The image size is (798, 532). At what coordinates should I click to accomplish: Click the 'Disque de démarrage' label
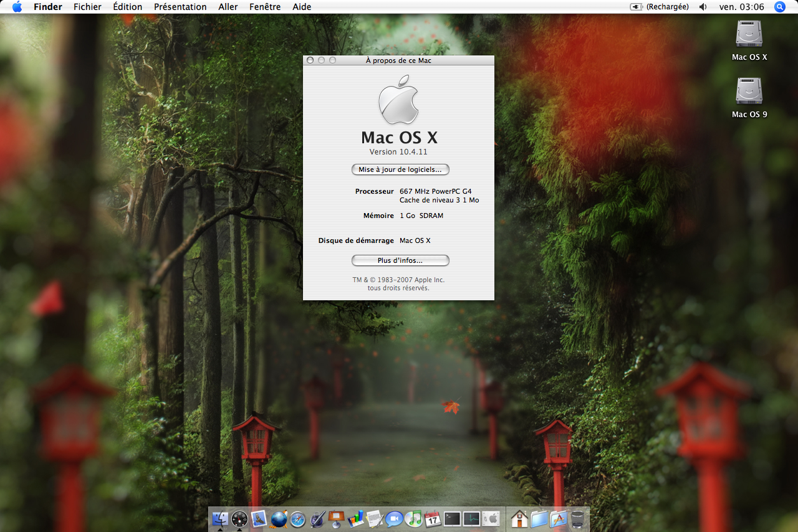point(356,240)
